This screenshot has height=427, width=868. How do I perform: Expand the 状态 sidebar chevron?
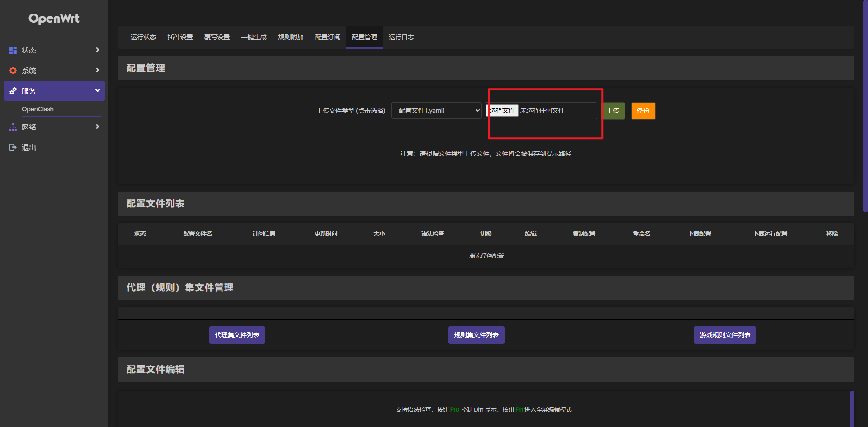pos(97,50)
